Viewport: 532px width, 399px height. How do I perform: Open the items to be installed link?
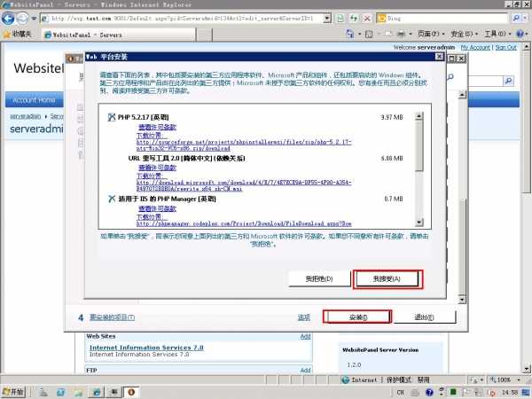coord(112,317)
